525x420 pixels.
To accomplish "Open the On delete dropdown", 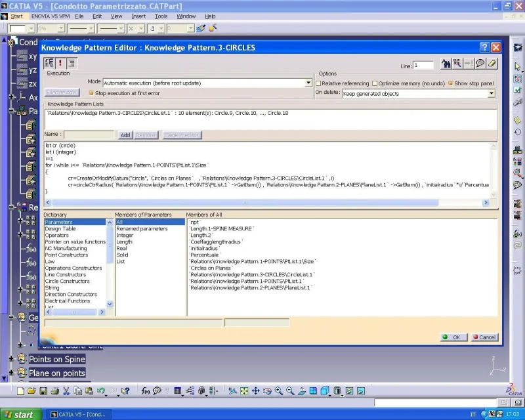I will pyautogui.click(x=491, y=94).
